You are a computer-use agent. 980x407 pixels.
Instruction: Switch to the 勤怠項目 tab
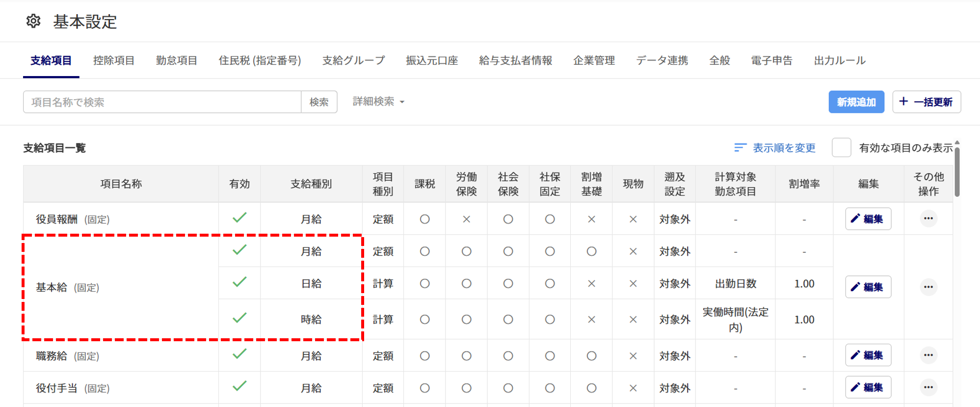coord(177,60)
